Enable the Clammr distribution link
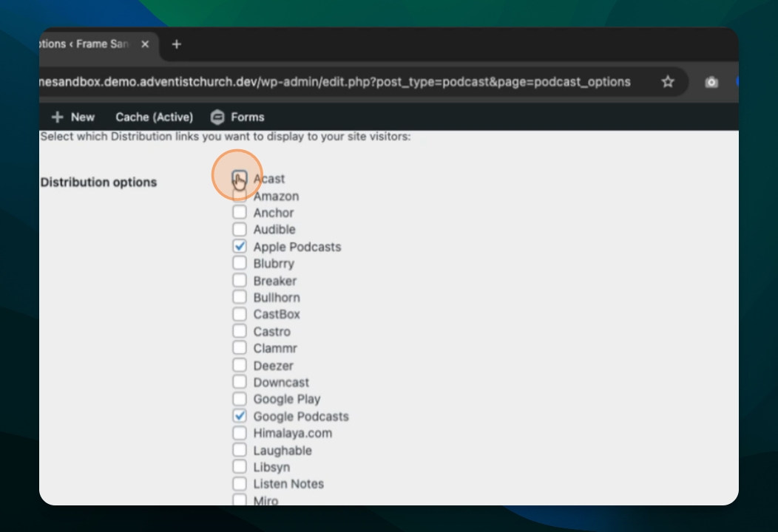The width and height of the screenshot is (778, 532). pos(240,348)
